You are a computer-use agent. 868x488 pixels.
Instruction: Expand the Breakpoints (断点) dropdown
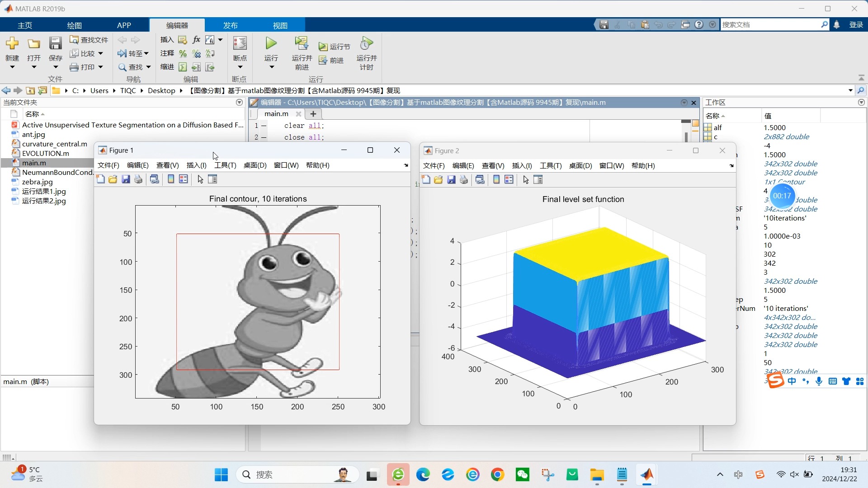pyautogui.click(x=240, y=67)
